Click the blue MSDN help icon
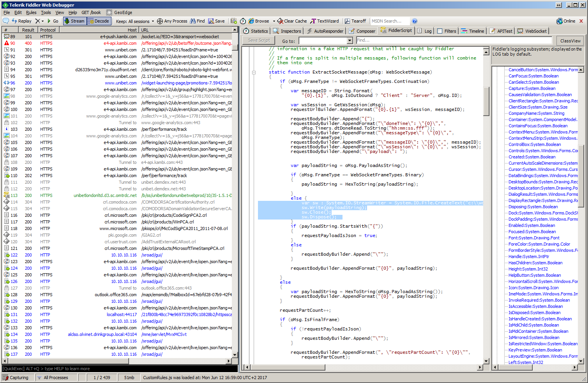 pos(415,21)
